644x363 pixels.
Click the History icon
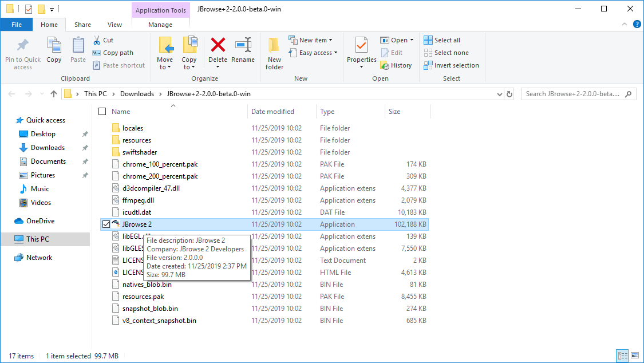click(x=385, y=65)
